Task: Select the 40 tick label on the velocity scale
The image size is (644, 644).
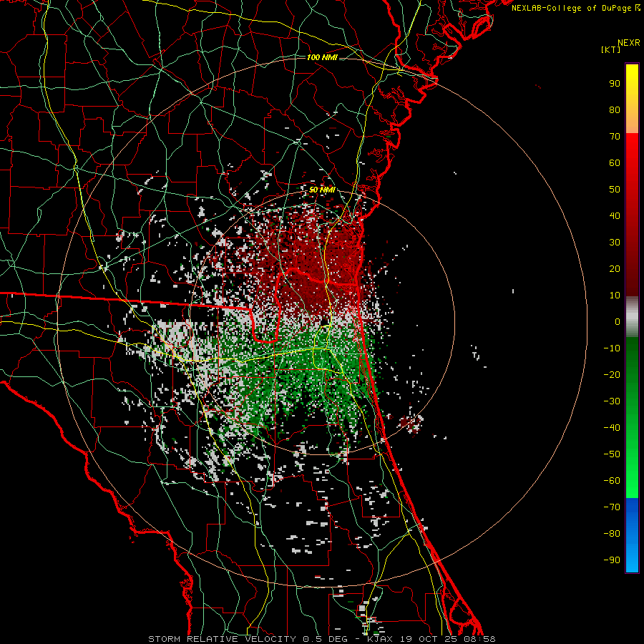Action: [x=615, y=216]
